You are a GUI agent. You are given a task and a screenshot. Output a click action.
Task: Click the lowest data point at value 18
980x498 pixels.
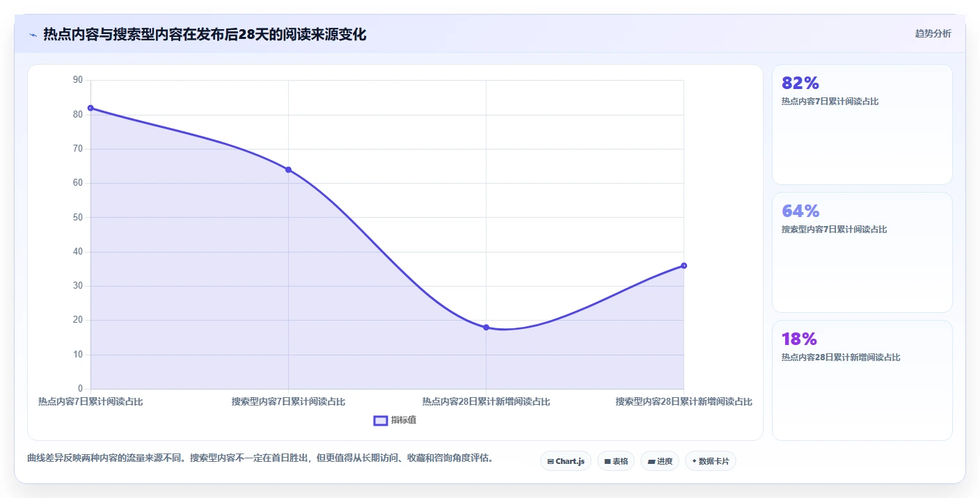(486, 328)
